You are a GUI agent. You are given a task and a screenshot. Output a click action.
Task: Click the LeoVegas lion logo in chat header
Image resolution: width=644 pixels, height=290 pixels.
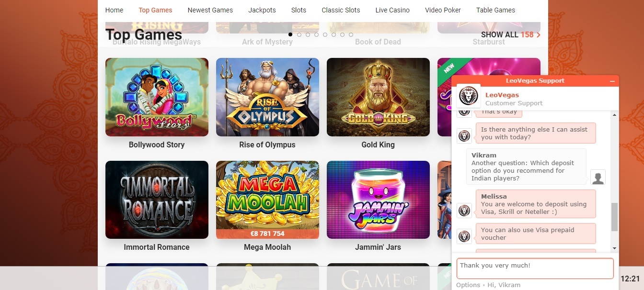pos(469,96)
